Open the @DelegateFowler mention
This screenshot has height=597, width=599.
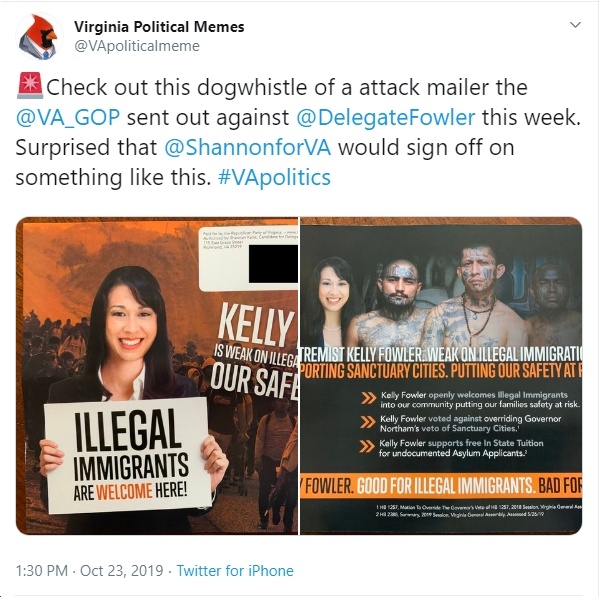pos(386,117)
